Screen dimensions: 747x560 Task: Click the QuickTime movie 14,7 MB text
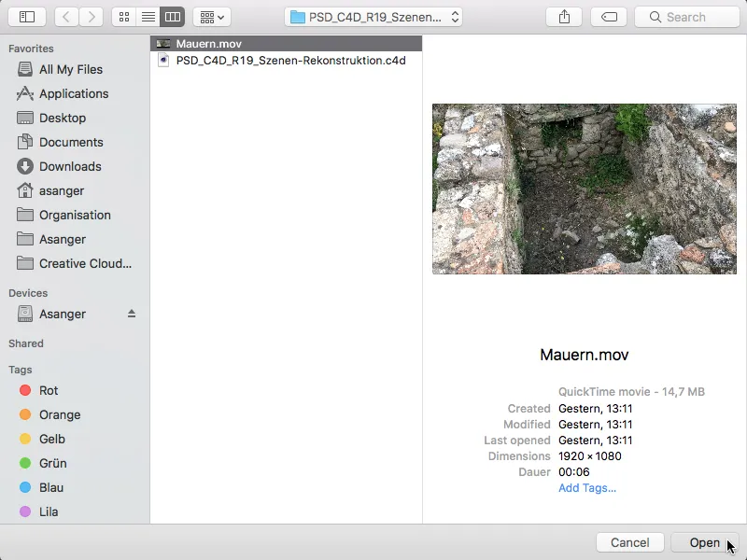(631, 392)
